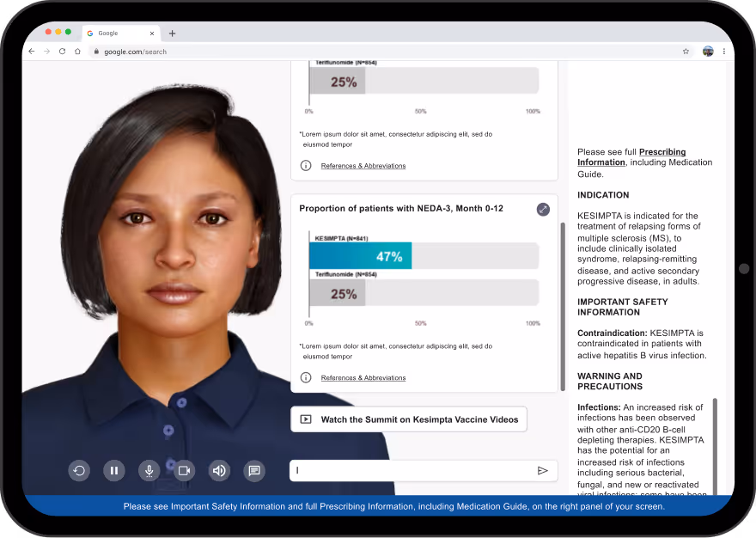Click the KESIMPTA (N=841) label
The width and height of the screenshot is (756, 538).
click(x=341, y=238)
